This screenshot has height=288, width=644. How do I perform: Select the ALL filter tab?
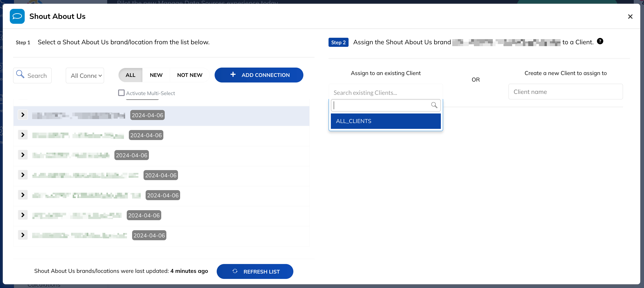click(130, 75)
